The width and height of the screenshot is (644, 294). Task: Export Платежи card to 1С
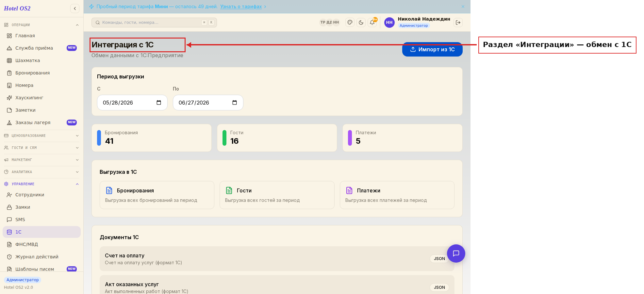(x=397, y=195)
